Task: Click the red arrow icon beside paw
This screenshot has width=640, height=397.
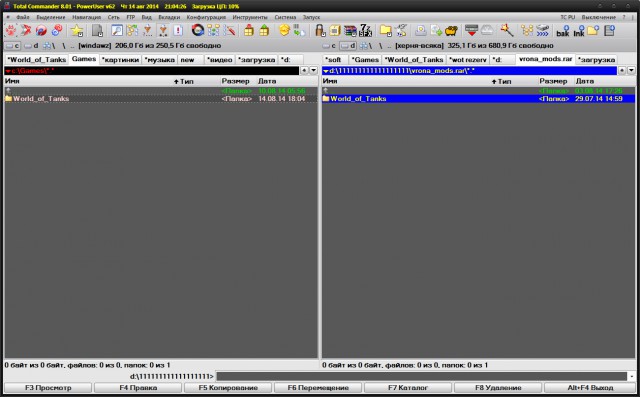Action: tap(26, 31)
